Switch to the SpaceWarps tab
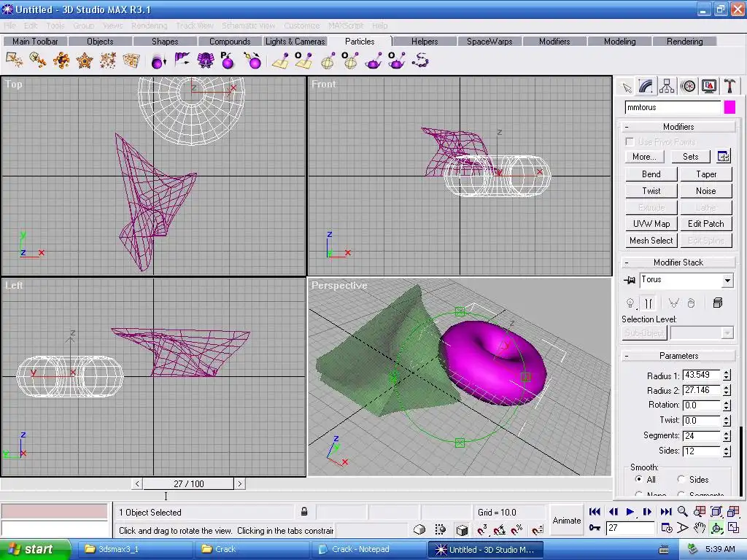Viewport: 747px width, 560px height. pyautogui.click(x=489, y=42)
